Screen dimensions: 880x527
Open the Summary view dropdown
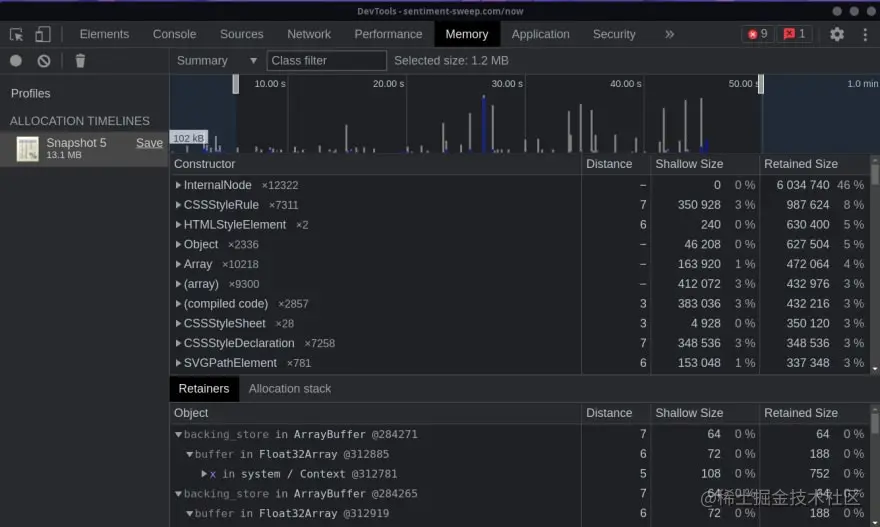coord(217,61)
